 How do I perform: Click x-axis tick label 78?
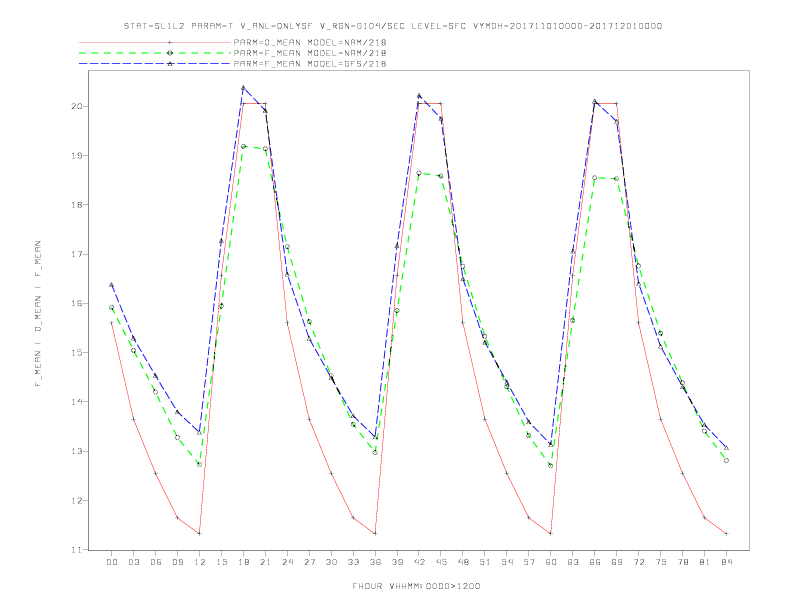682,562
